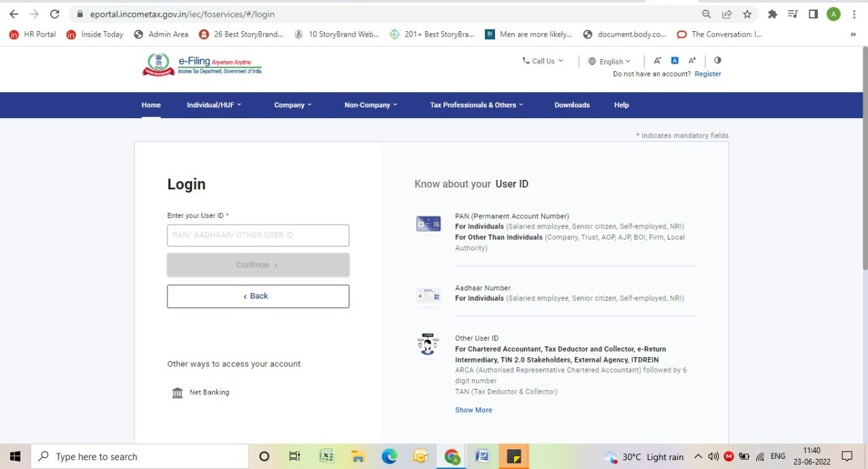Image resolution: width=868 pixels, height=469 pixels.
Task: Click the Net Banking bank icon
Action: tap(178, 393)
